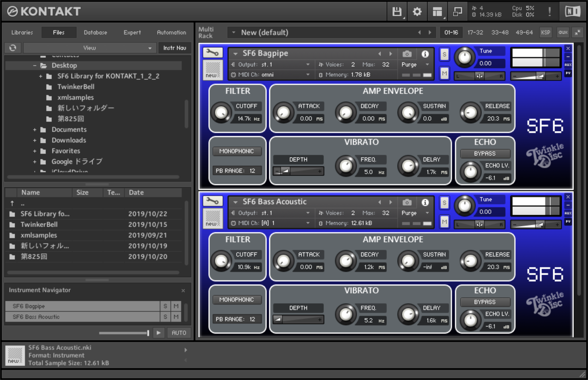The height and width of the screenshot is (380, 588).
Task: Select next instrument arrow for SF6 Bass Acoustic
Action: tap(390, 202)
